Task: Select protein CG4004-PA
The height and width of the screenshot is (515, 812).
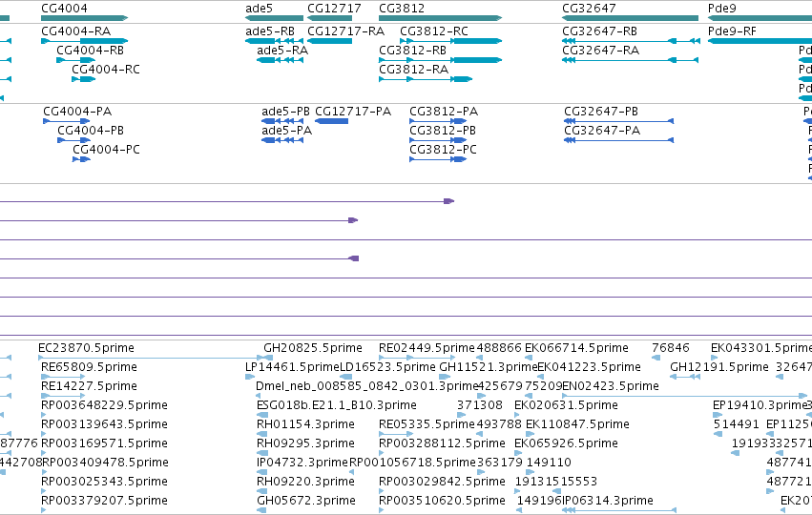Action: coord(66,121)
